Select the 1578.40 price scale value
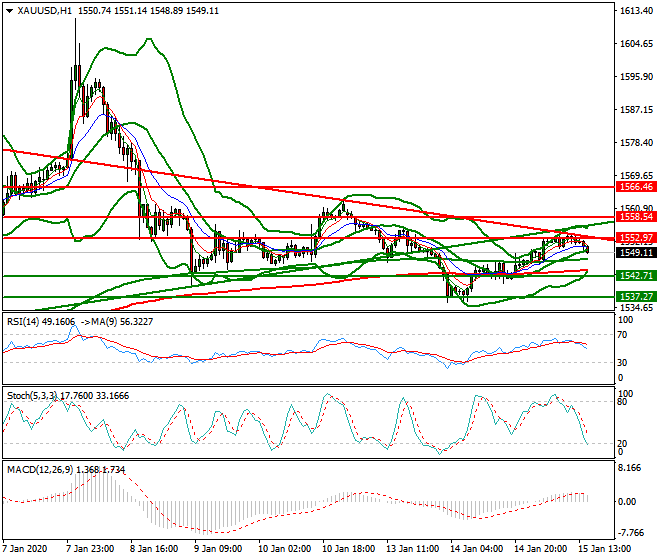Viewport: 660px width, 560px height. pyautogui.click(x=636, y=143)
